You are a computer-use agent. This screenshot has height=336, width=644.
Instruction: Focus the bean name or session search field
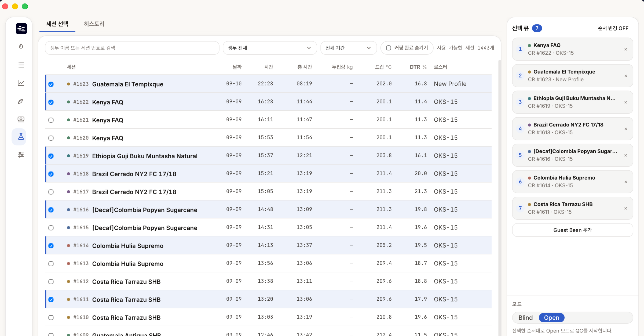132,48
